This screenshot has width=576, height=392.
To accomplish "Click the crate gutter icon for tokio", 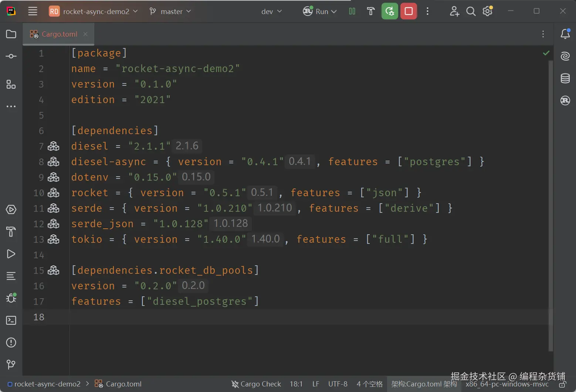I will click(x=54, y=239).
